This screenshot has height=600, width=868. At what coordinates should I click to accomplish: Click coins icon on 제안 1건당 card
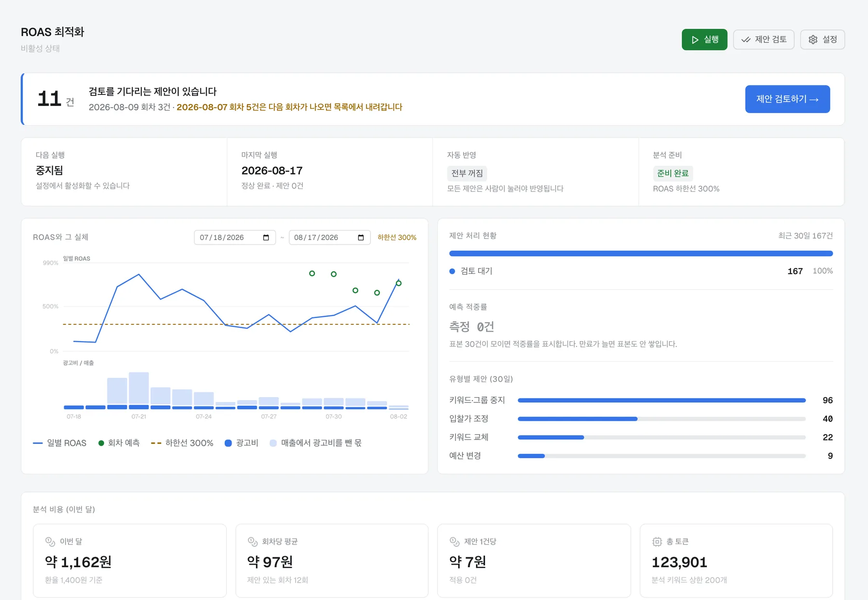(454, 542)
